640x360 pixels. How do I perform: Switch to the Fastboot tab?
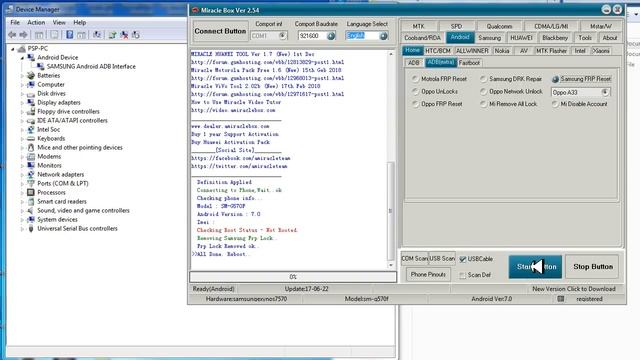pyautogui.click(x=469, y=63)
